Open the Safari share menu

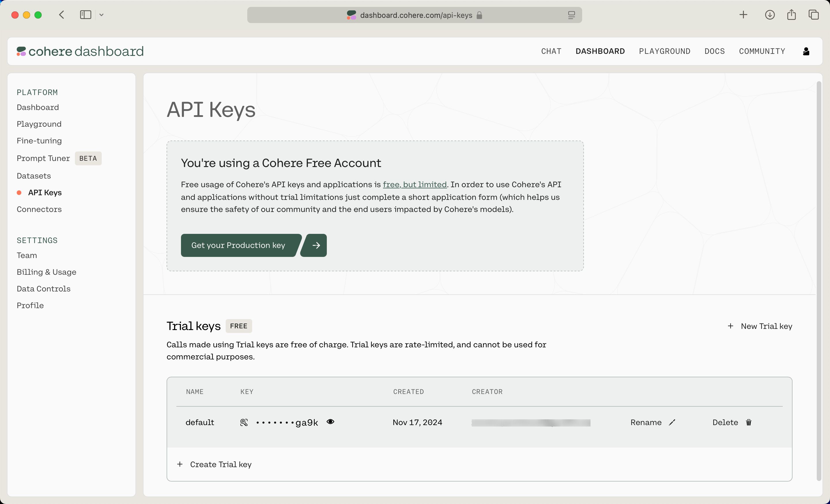pyautogui.click(x=792, y=14)
